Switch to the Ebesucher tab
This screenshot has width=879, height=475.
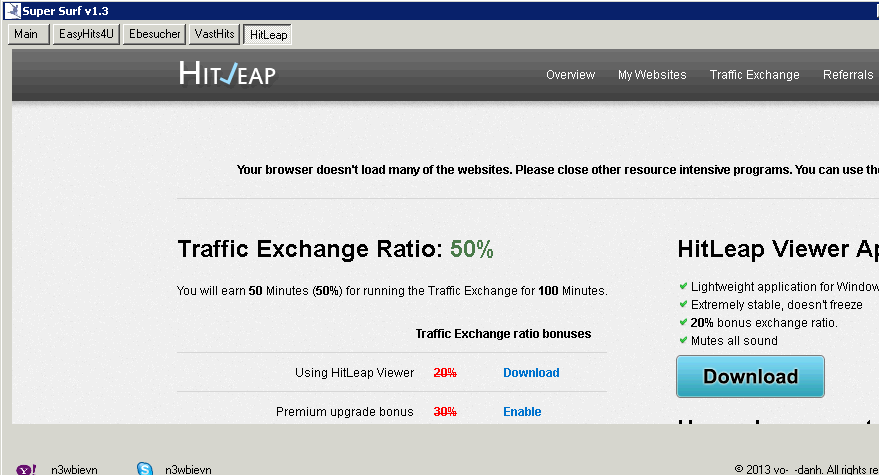coord(154,34)
